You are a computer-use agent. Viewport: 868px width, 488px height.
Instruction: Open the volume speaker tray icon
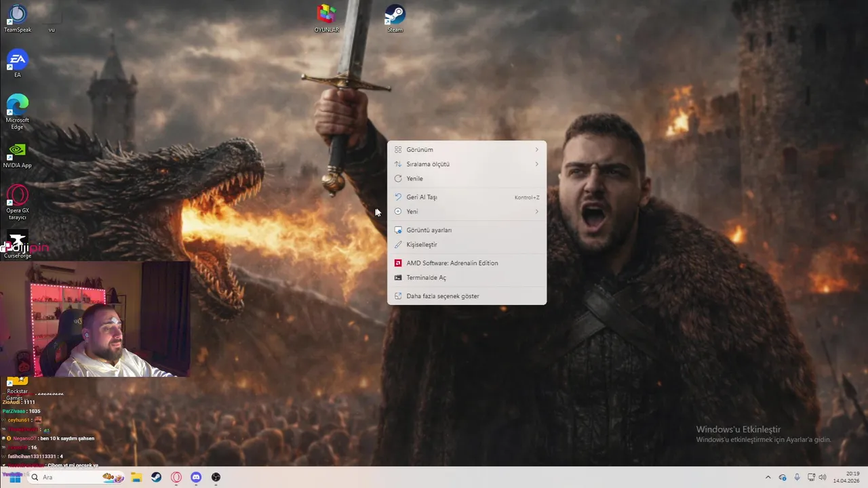(x=823, y=477)
